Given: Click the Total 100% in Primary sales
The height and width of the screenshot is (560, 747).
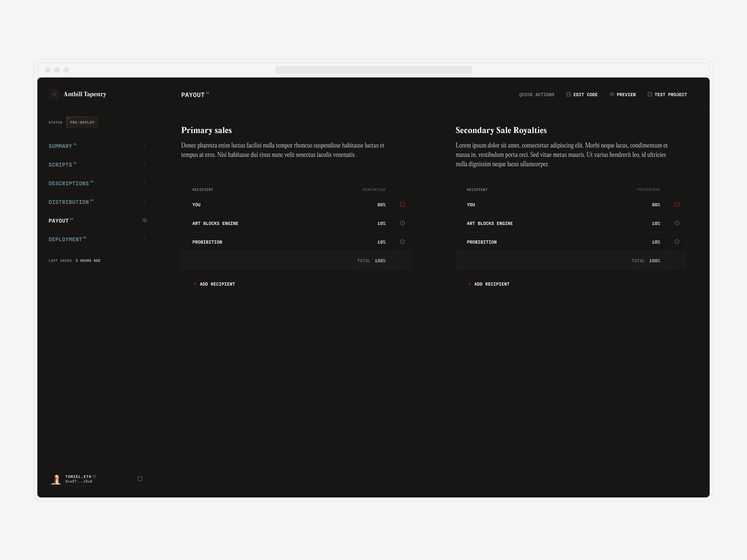Looking at the screenshot, I should tap(371, 261).
